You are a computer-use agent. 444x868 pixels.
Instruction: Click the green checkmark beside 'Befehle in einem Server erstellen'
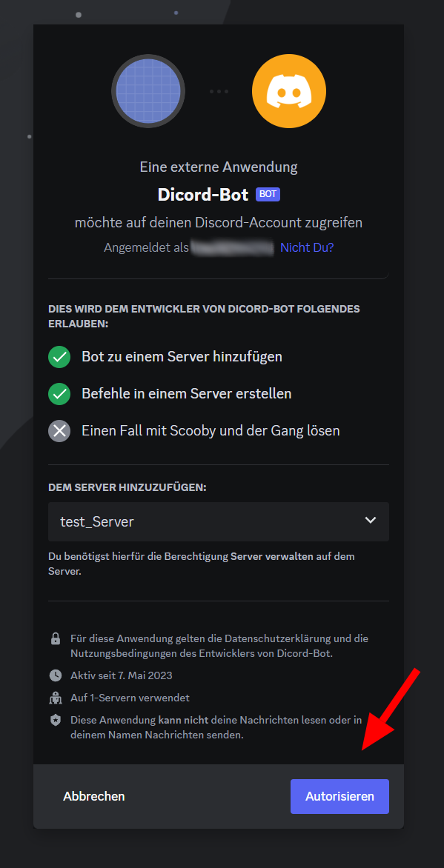[59, 393]
